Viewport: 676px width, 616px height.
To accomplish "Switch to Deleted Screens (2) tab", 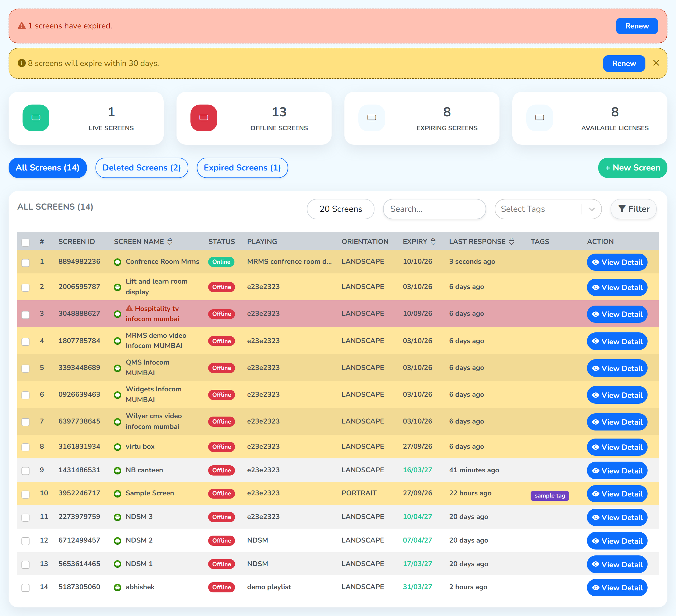I will 142,168.
